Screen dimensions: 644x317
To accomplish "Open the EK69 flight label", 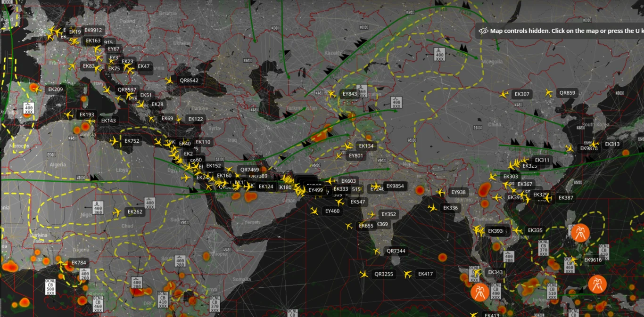I will click(x=167, y=118).
